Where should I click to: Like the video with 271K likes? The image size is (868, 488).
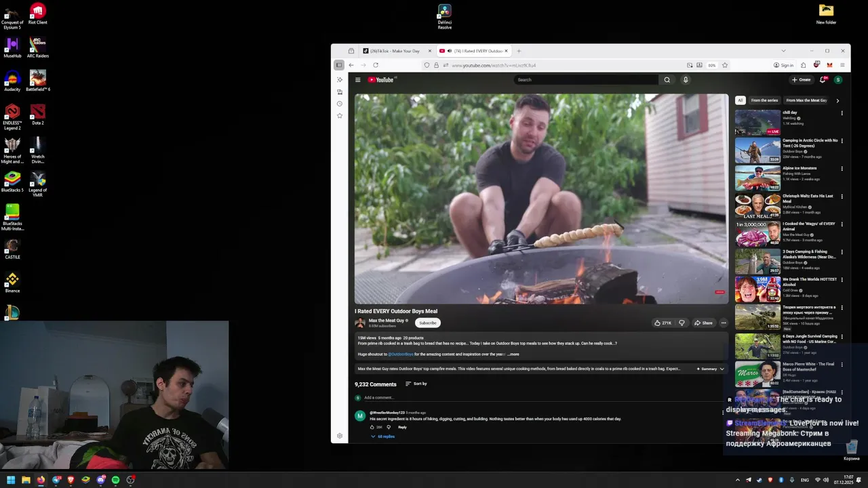pyautogui.click(x=663, y=323)
